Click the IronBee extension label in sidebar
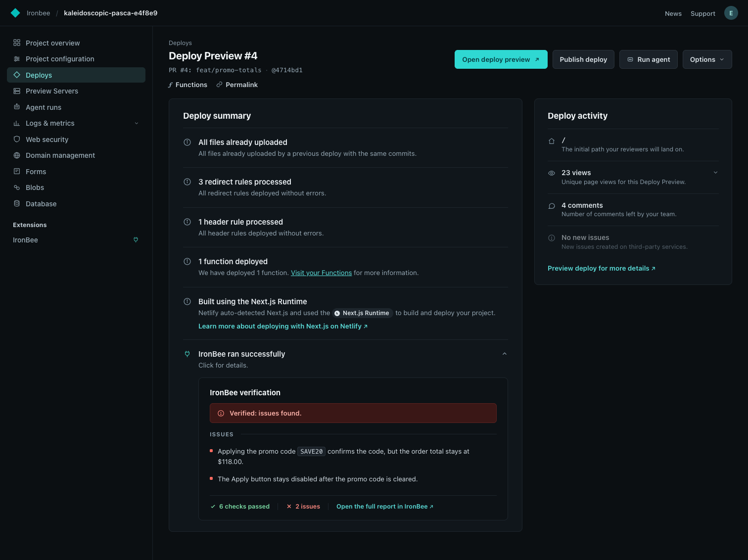This screenshot has width=748, height=560. pos(25,240)
